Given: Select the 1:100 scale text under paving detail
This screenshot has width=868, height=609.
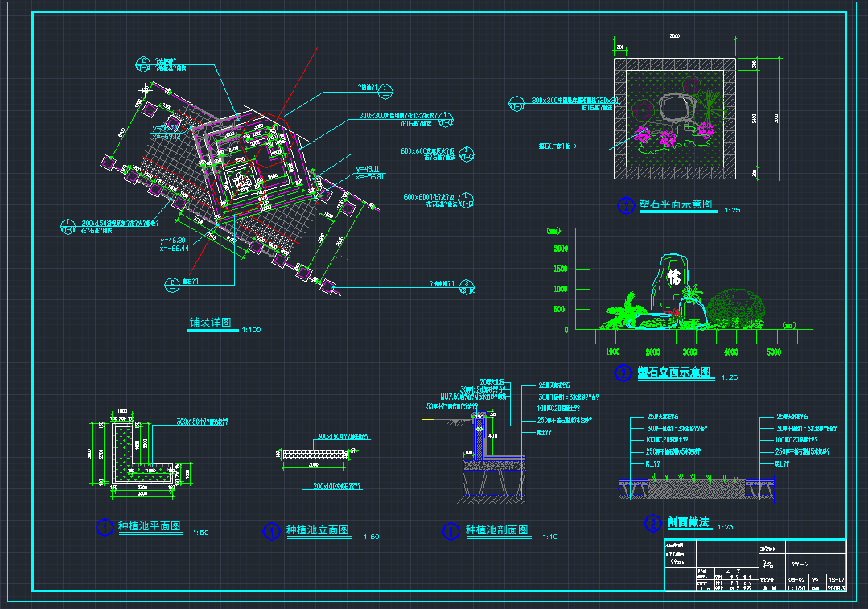Looking at the screenshot, I should [x=251, y=330].
